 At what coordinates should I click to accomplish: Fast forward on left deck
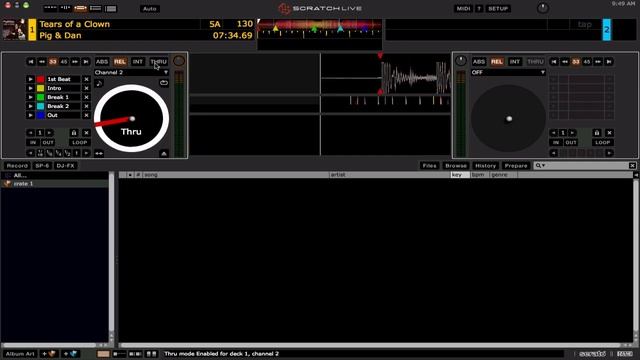pyautogui.click(x=75, y=62)
